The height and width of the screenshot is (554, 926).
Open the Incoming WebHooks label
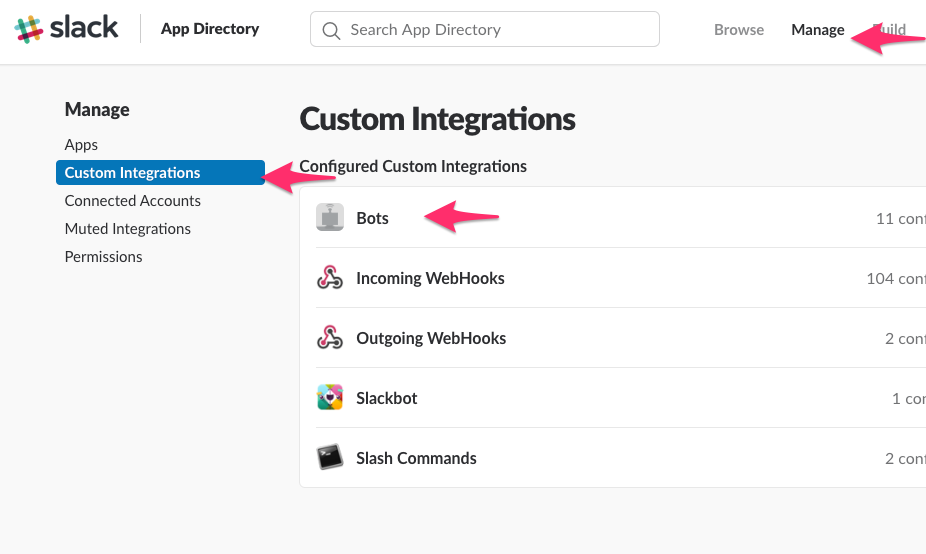(430, 278)
